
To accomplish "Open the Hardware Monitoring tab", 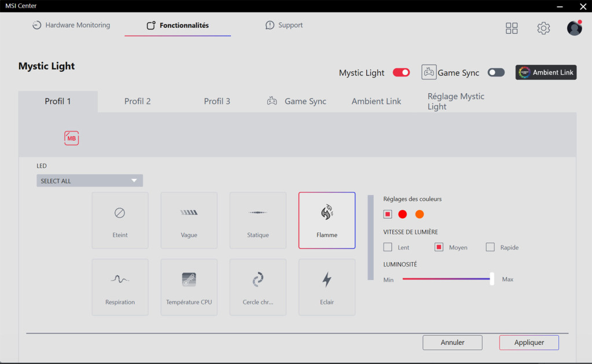I will [x=71, y=25].
